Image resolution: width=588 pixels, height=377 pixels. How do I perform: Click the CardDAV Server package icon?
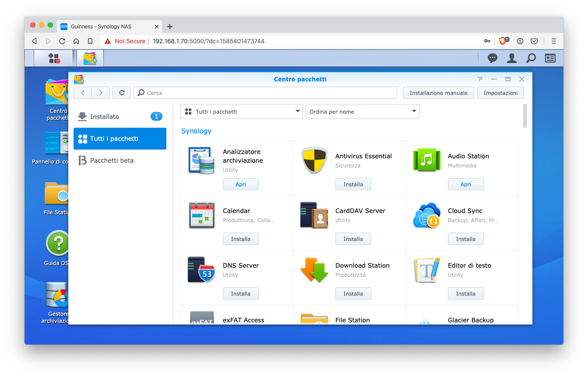click(314, 215)
